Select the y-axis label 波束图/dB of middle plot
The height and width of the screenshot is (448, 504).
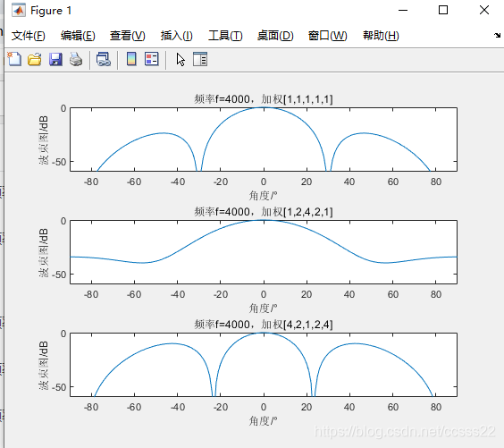coord(44,252)
